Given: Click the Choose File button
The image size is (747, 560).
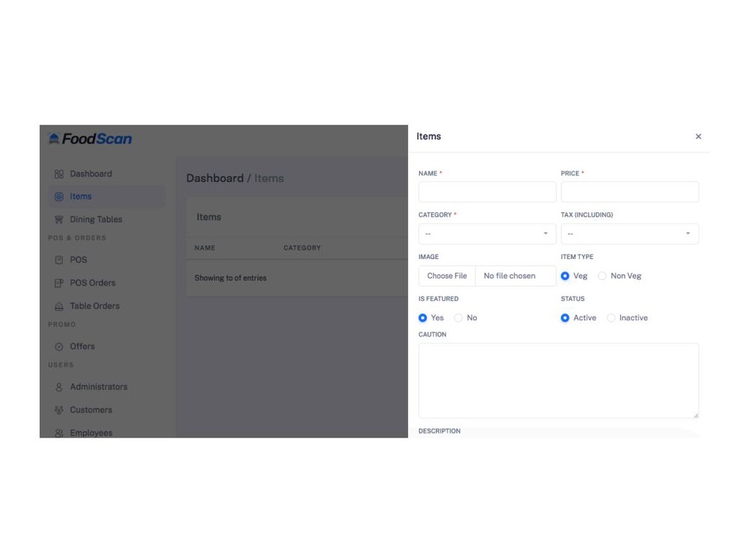Looking at the screenshot, I should 447,276.
